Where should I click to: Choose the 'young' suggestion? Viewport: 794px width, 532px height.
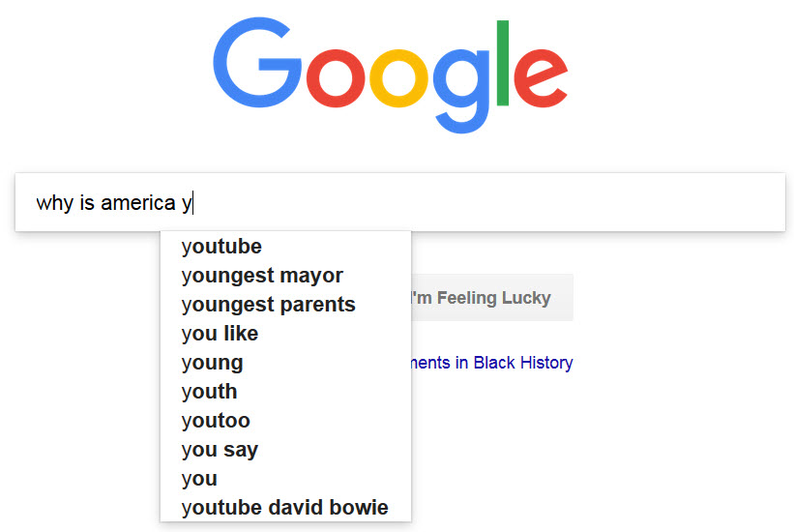pos(285,363)
